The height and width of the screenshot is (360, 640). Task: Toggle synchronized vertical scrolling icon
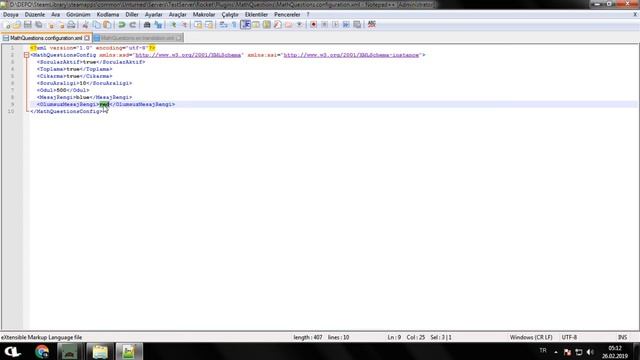(198, 25)
